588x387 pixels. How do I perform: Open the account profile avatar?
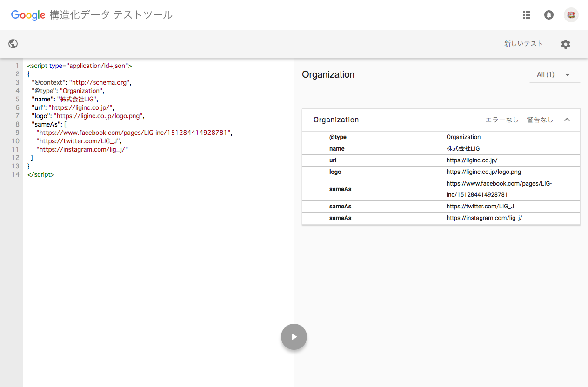(571, 15)
